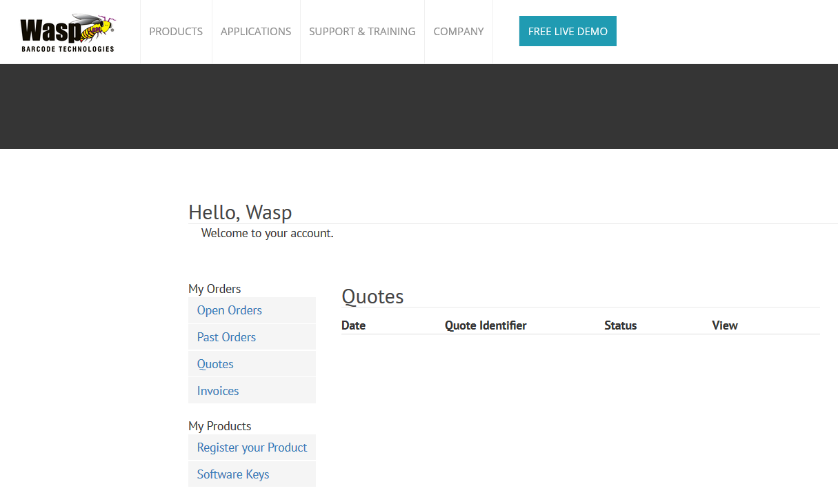Click the View column header
Viewport: 838px width, 504px height.
pyautogui.click(x=725, y=325)
